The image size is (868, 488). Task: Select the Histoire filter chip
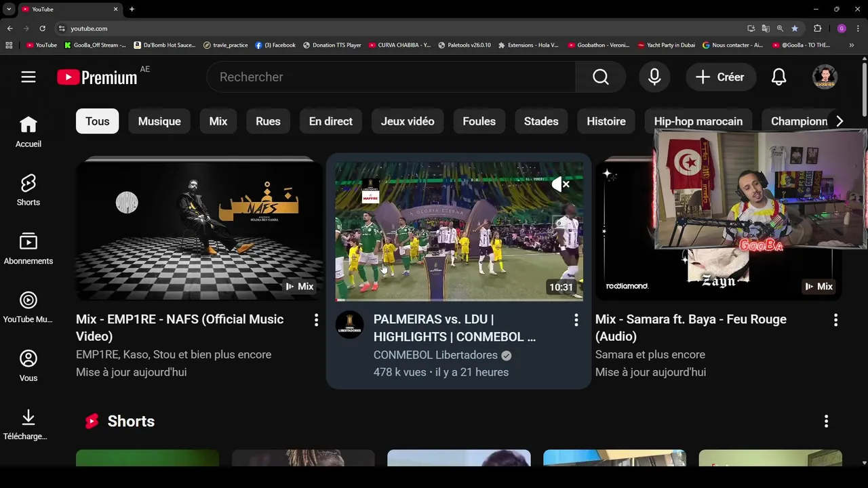[606, 121]
